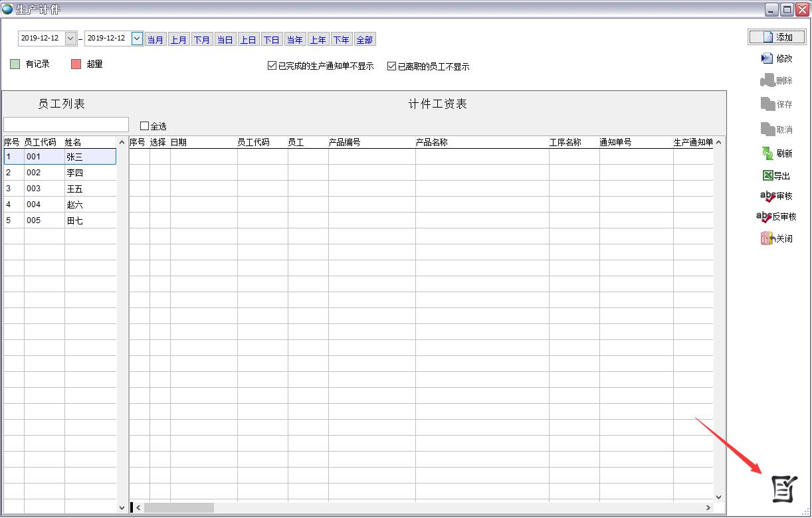The width and height of the screenshot is (812, 518).
Task: Toggle the 全选 select-all checkbox
Action: click(144, 126)
